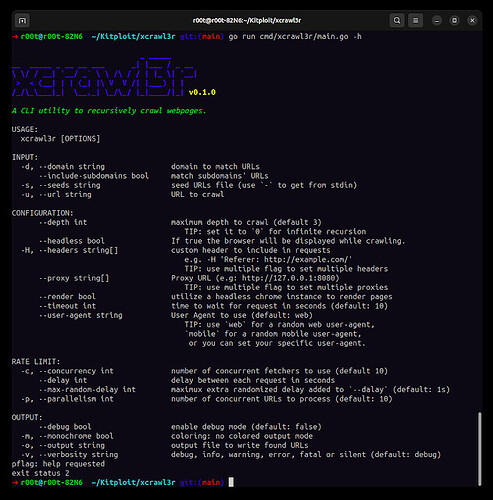
Task: Click the 'exit status 2' output line
Action: tap(41, 473)
